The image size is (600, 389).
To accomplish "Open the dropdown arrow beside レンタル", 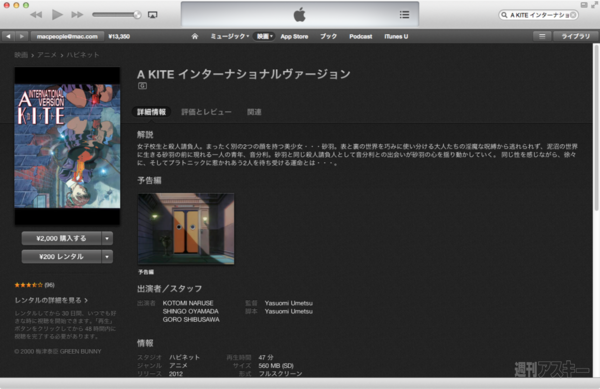I will [x=107, y=257].
